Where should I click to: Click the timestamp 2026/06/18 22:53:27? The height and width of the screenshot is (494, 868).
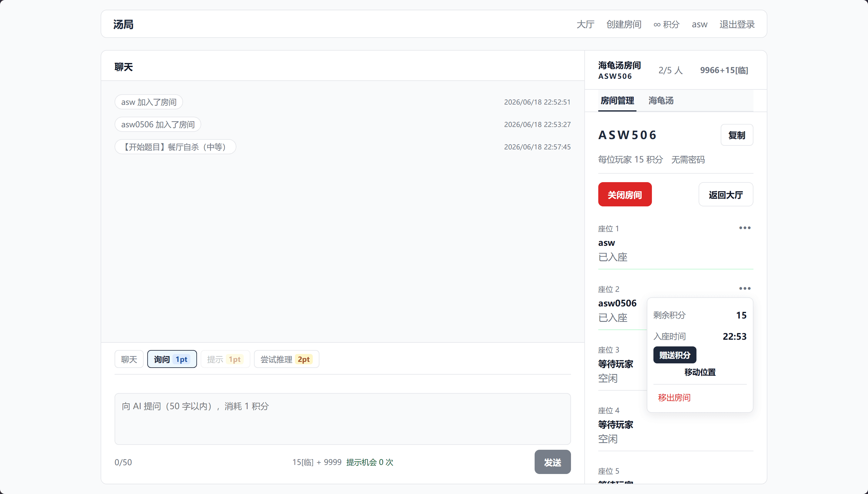click(537, 124)
